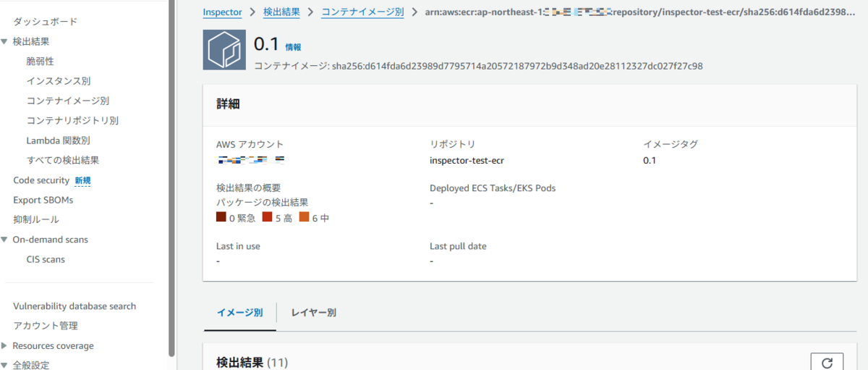Image resolution: width=868 pixels, height=370 pixels.
Task: Collapse the On-demand scans section
Action: tap(5, 240)
